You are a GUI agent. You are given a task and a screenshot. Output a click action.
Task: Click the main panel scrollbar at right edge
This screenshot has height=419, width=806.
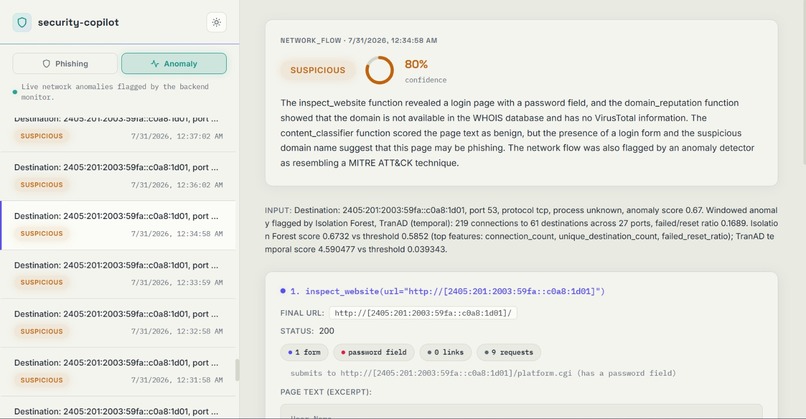point(803,82)
